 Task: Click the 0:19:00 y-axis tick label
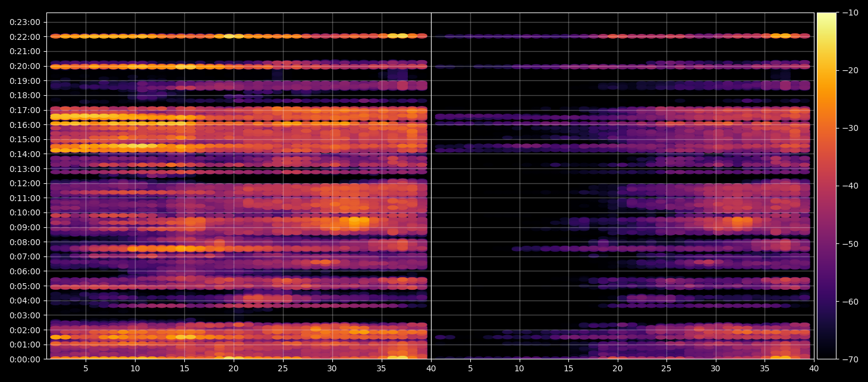(25, 80)
